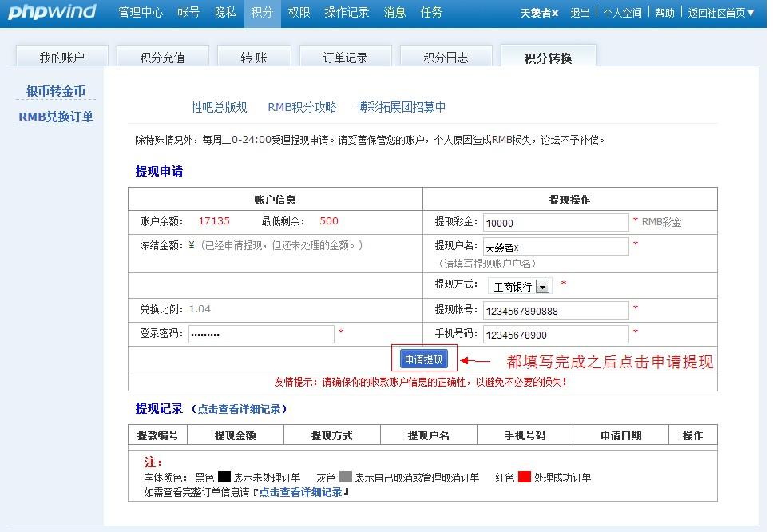This screenshot has height=532, width=773.
Task: Open the 提现方式 bank dropdown
Action: click(543, 286)
